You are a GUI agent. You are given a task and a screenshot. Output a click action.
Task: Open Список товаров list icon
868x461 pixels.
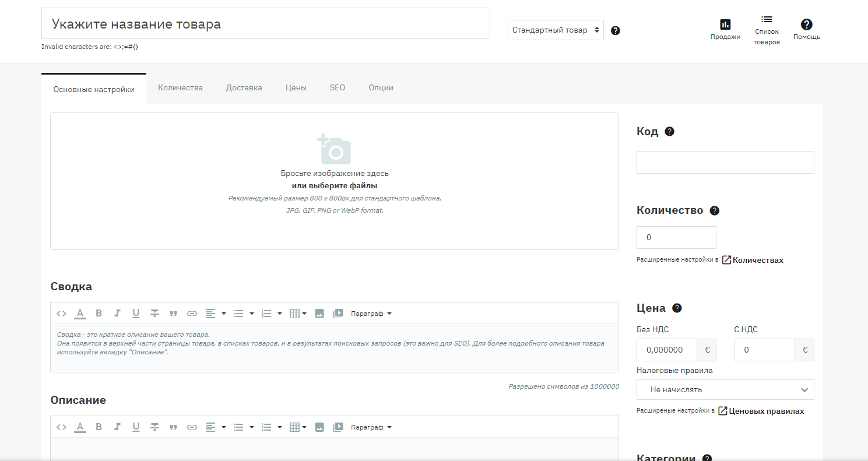click(767, 20)
